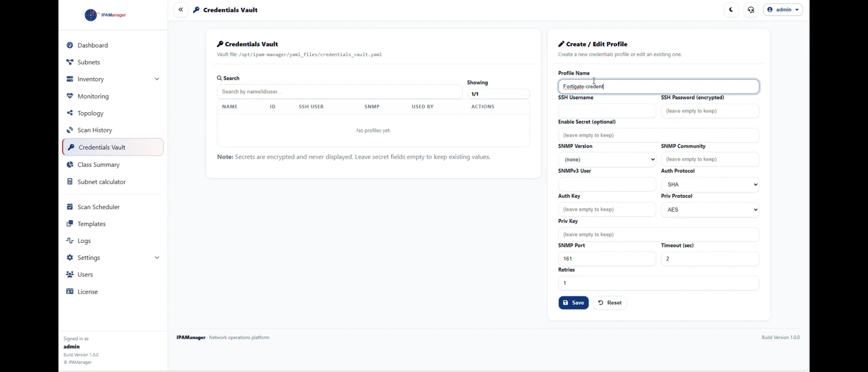Expand the Settings submenu chevron
Viewport: 868px width, 372px height.
click(x=157, y=258)
